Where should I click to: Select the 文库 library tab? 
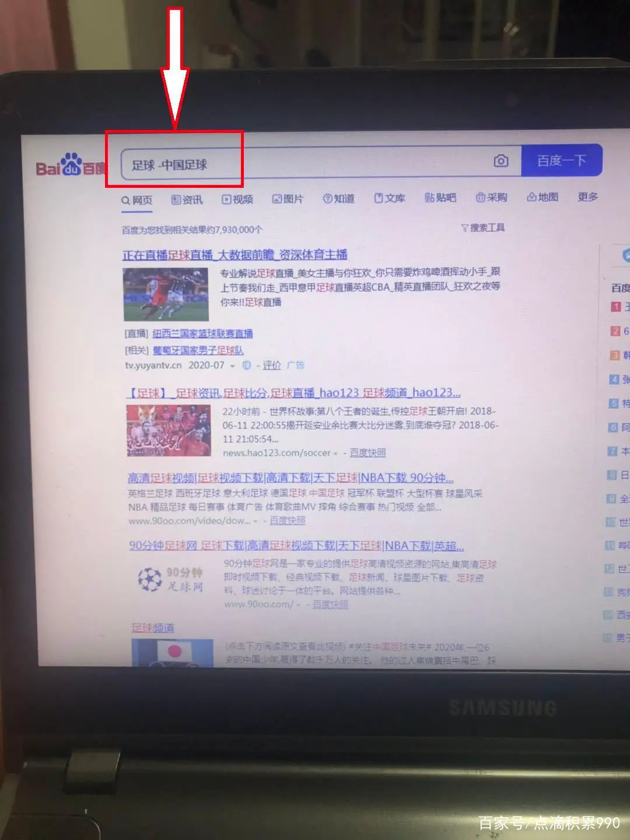389,198
